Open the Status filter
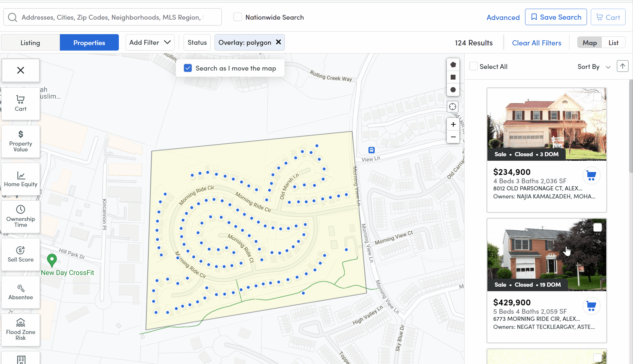 coord(197,43)
